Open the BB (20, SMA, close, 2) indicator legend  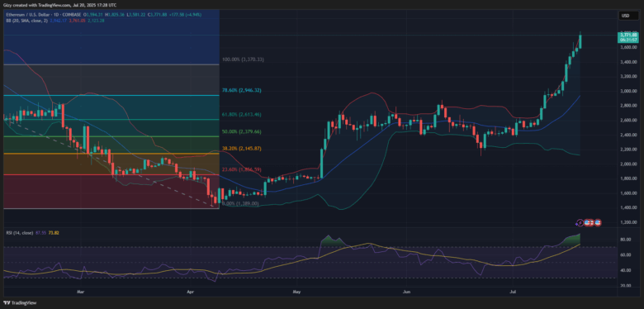(x=26, y=20)
